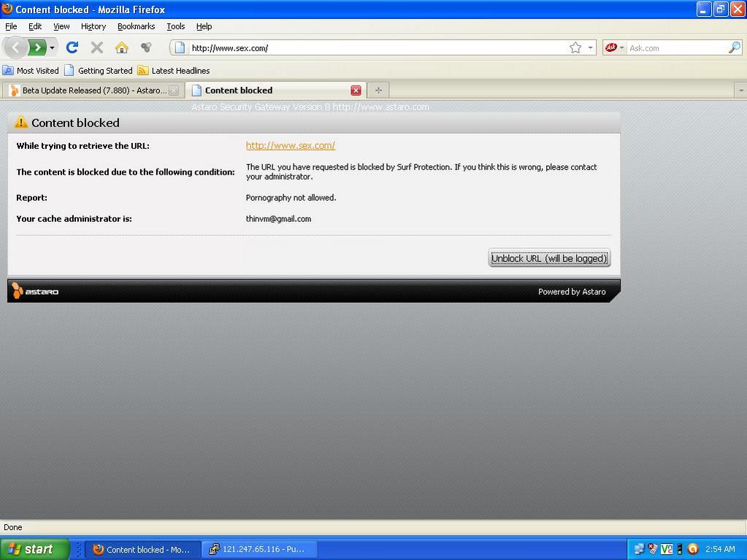
Task: Open the Bookmarks menu
Action: [136, 26]
